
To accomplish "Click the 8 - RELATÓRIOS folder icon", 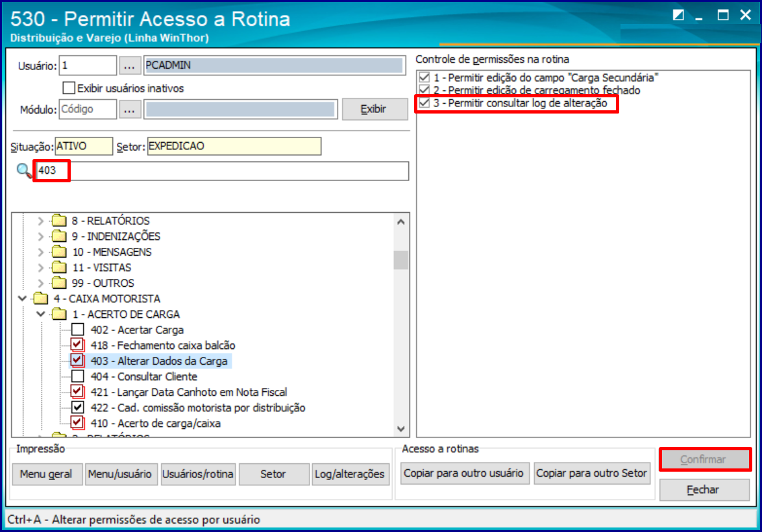I will coord(59,221).
